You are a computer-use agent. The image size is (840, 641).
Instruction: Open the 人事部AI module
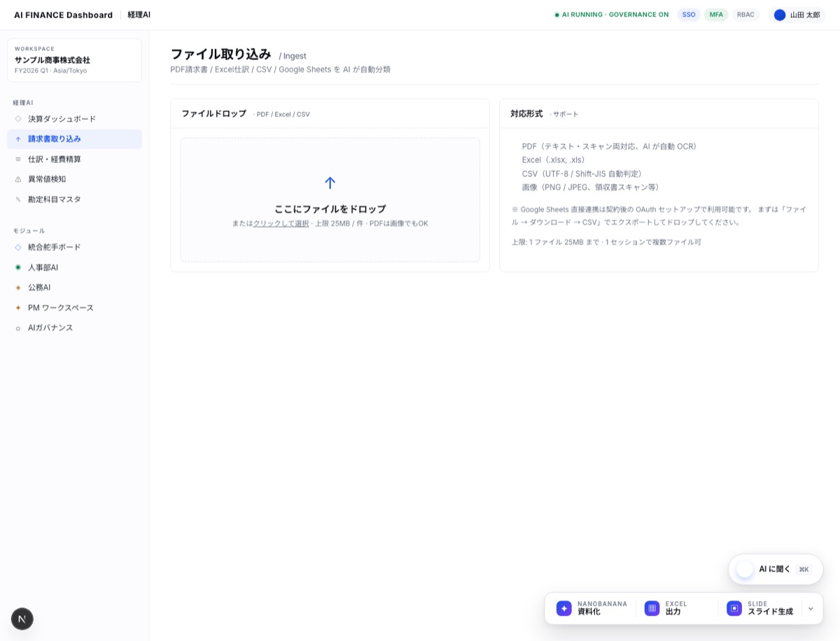(74, 267)
